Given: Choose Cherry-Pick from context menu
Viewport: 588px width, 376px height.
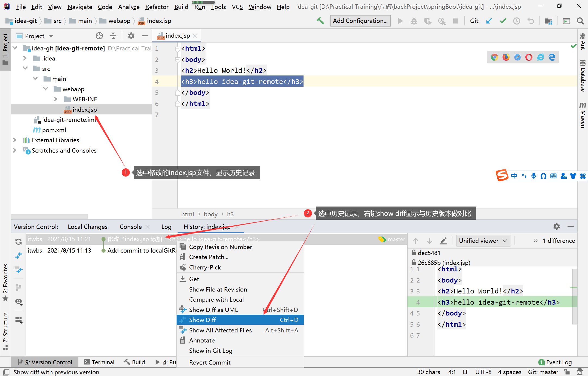Looking at the screenshot, I should pyautogui.click(x=240, y=267).
